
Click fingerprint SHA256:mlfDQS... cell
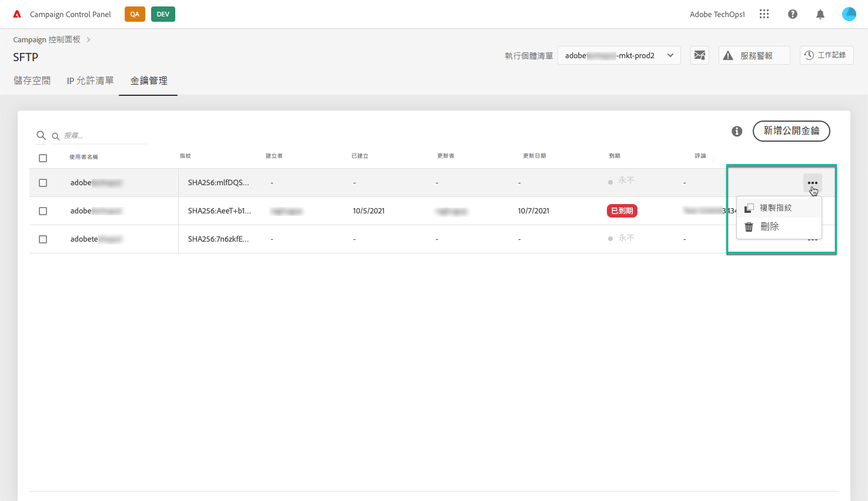[218, 183]
